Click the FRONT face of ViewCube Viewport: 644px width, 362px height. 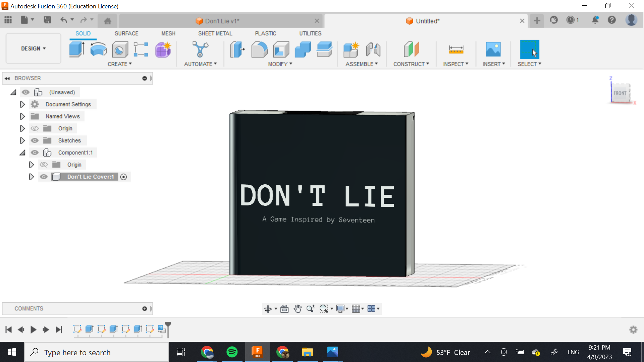click(x=620, y=93)
